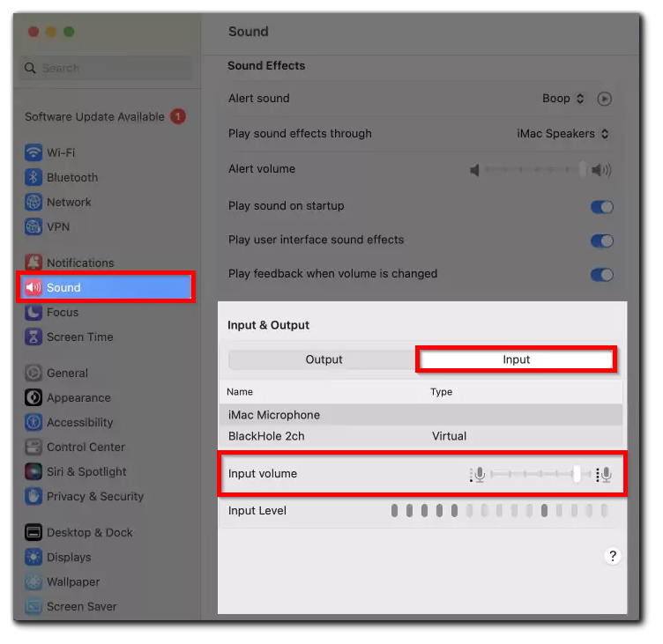663x644 pixels.
Task: Open the VPN icon in sidebar
Action: click(34, 227)
